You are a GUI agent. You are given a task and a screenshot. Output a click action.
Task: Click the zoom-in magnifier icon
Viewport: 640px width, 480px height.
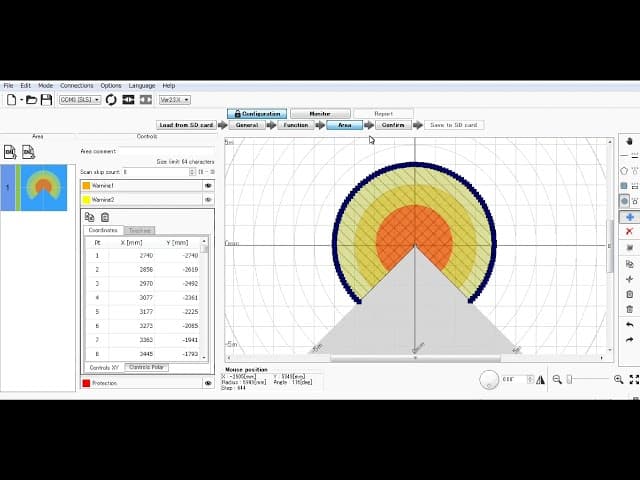(618, 379)
